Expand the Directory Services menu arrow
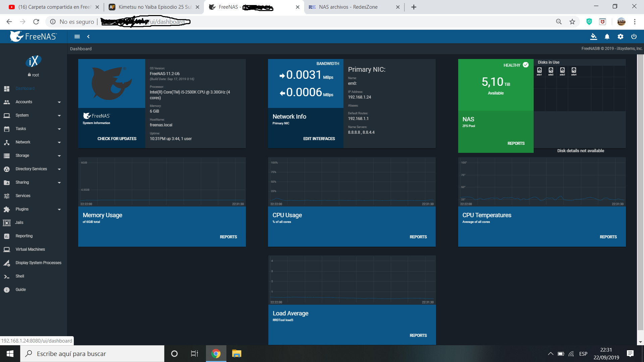This screenshot has height=362, width=644. click(x=59, y=169)
